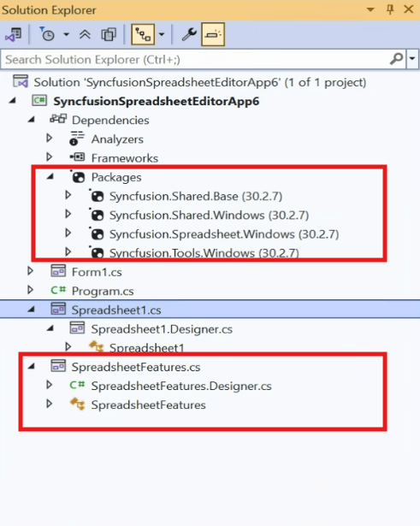Click the Analyzers icon

pyautogui.click(x=77, y=139)
